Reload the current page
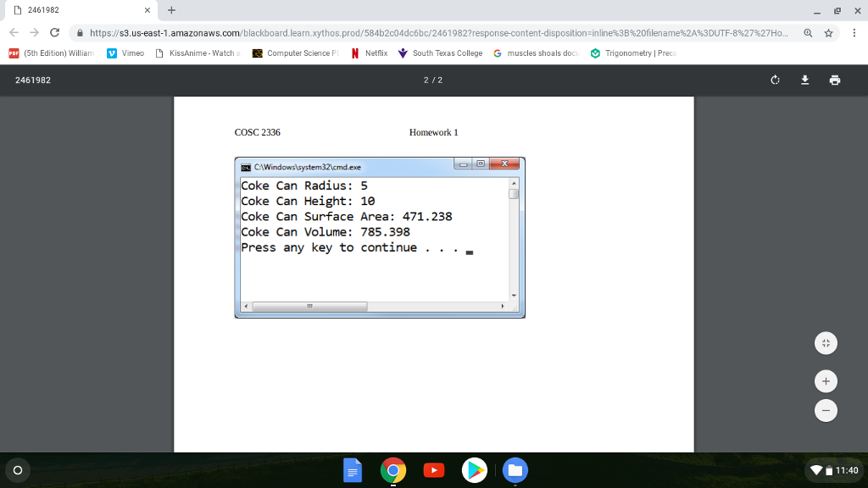Screen dimensions: 868x488 (55, 33)
